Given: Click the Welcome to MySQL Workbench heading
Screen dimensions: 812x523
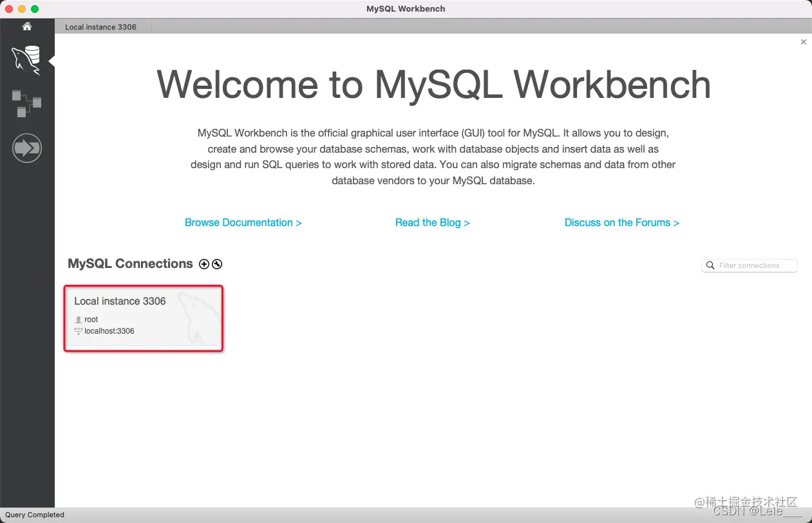Looking at the screenshot, I should [x=433, y=84].
